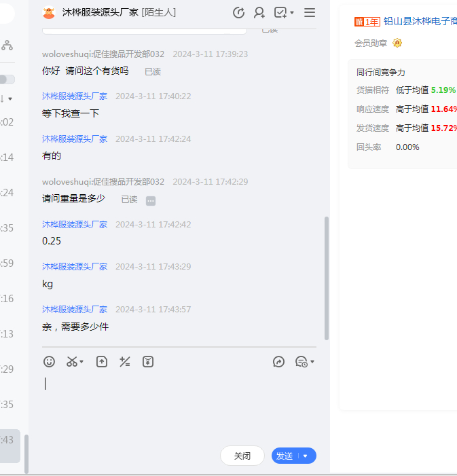Click the member medal badge icon
This screenshot has height=476, width=457.
397,43
